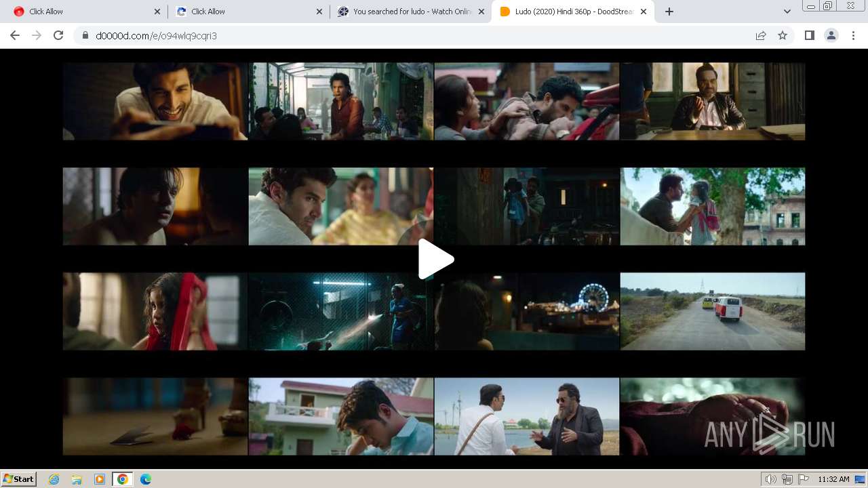
Task: Close the second Click Allow tab
Action: tap(319, 12)
